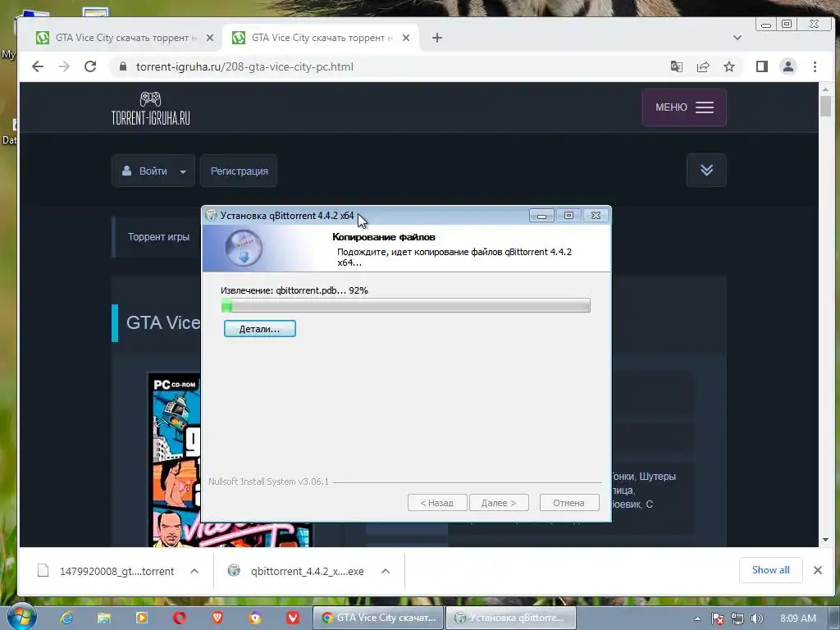840x630 pixels.
Task: Open Chrome three-dot menu
Action: click(815, 66)
